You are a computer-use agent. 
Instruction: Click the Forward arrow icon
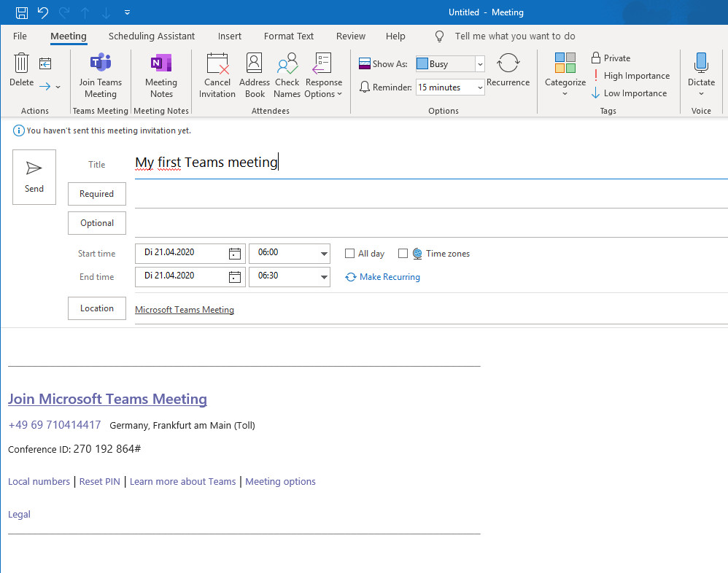pos(45,86)
